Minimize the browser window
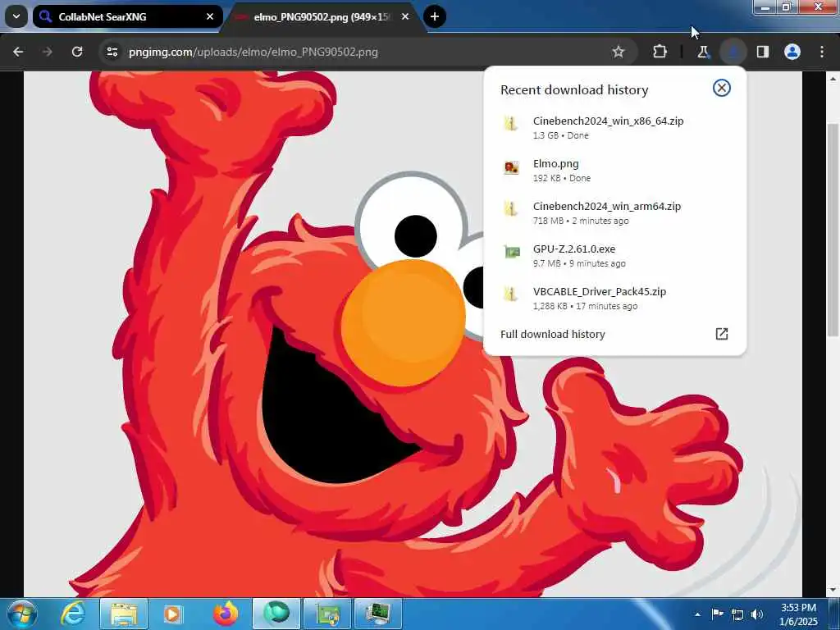This screenshot has height=630, width=840. (x=765, y=7)
